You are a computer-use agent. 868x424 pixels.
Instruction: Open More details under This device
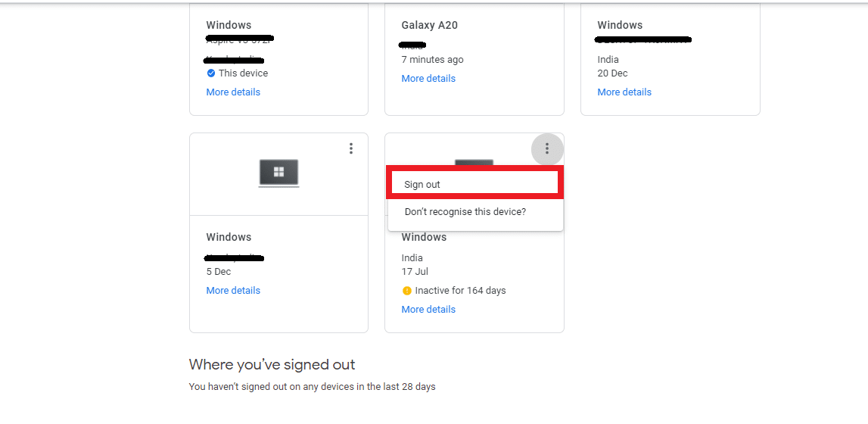233,92
